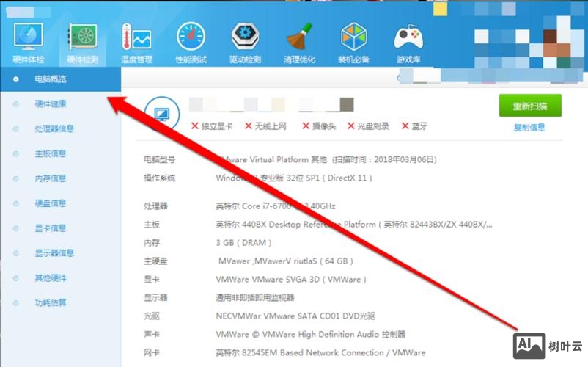Click the computer monitor overview icon
Viewport: 588px width, 367px height.
[x=161, y=114]
